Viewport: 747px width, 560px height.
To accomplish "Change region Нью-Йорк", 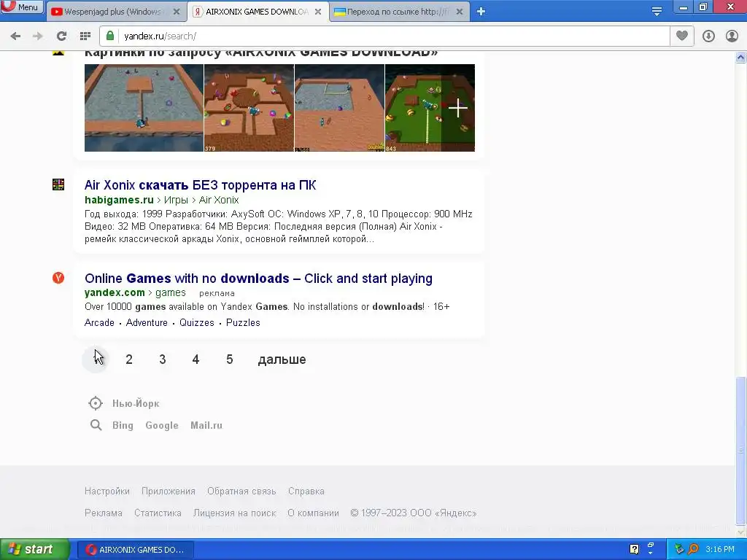I will (136, 403).
